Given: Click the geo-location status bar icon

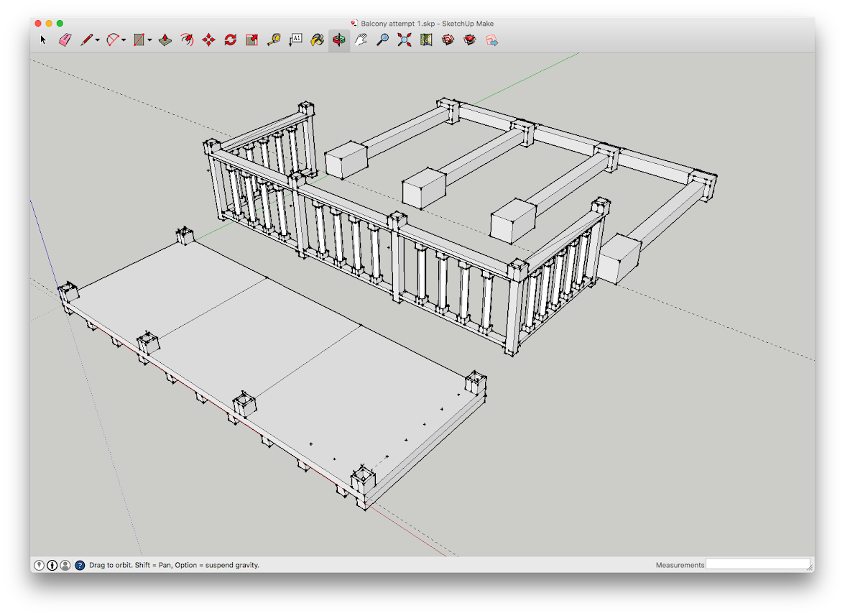Looking at the screenshot, I should point(39,566).
